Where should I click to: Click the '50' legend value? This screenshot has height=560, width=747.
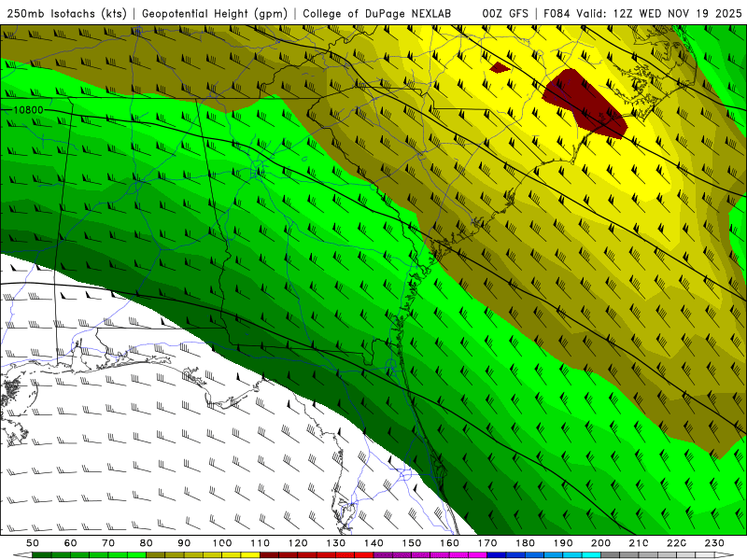click(33, 543)
